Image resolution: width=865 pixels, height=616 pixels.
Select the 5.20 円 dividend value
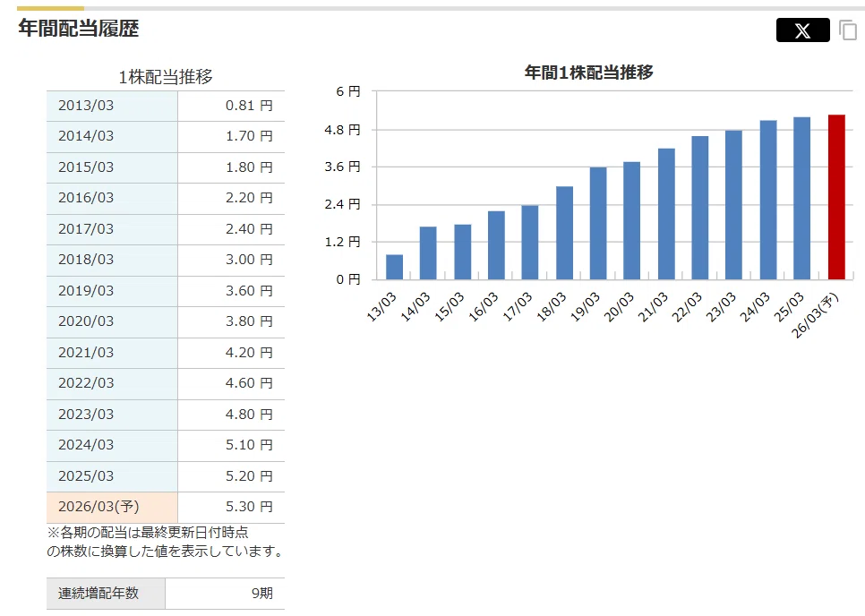point(249,476)
